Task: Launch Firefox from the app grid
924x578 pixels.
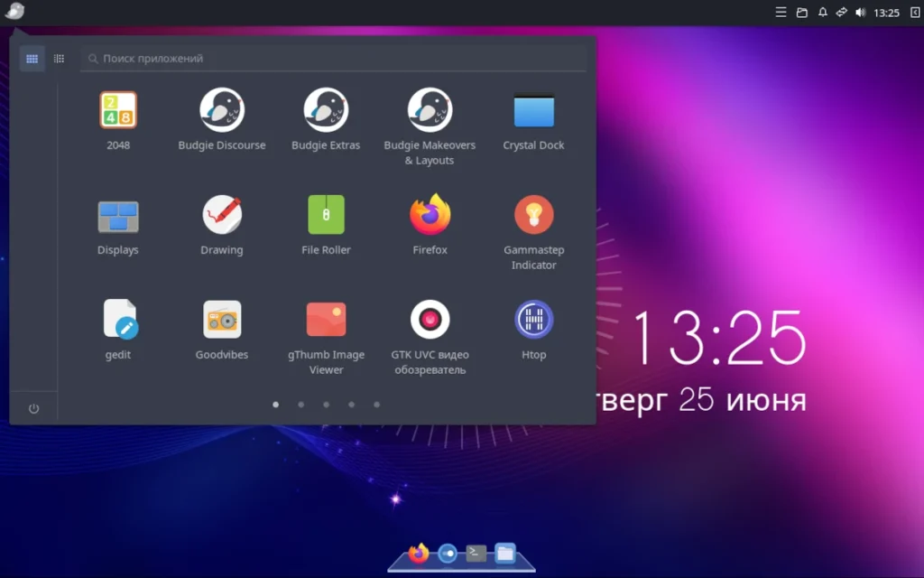Action: coord(430,225)
